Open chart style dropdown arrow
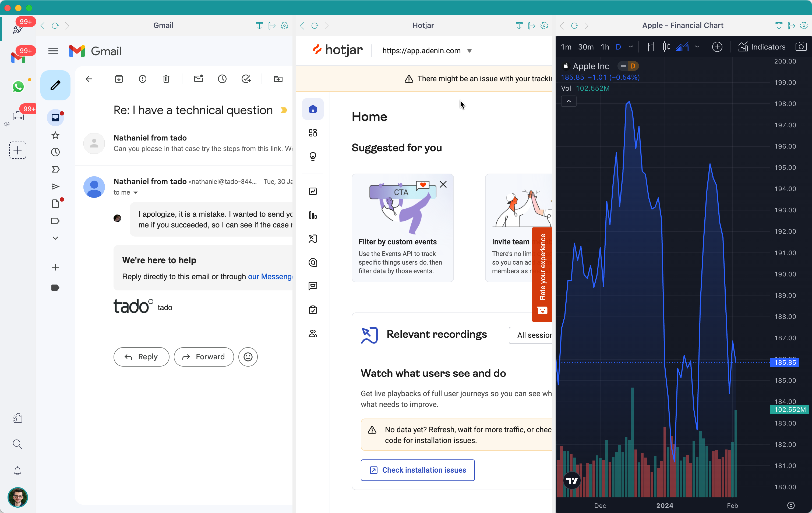This screenshot has height=513, width=812. [697, 47]
